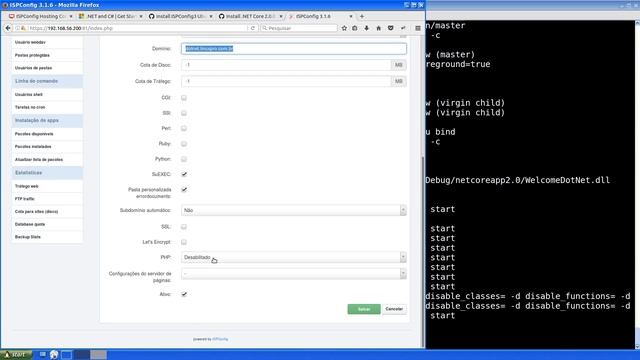Open Pastas protegidas in the sidebar

tap(47, 55)
